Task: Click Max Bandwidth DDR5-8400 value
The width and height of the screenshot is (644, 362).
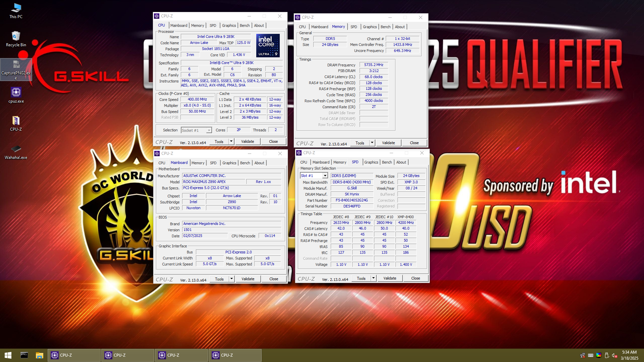Action: coord(352,182)
